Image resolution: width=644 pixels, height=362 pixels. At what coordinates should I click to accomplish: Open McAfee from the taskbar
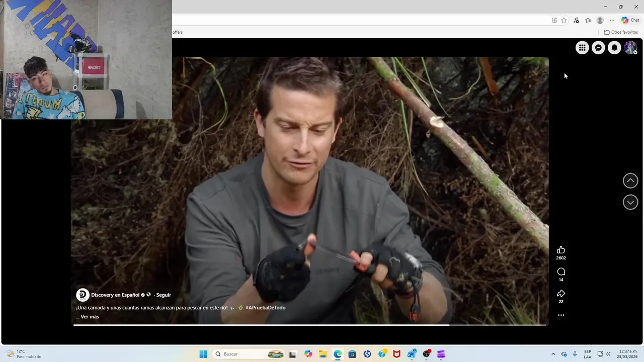[x=397, y=354]
